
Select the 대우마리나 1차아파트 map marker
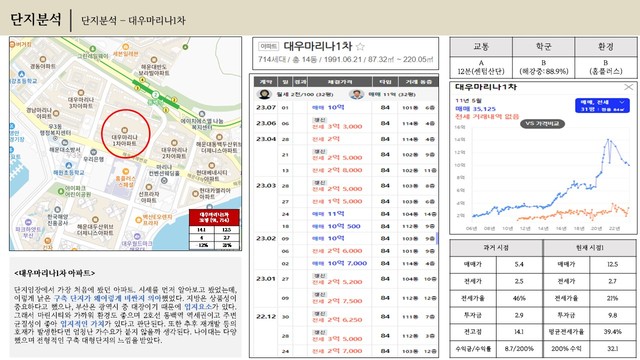[124, 131]
